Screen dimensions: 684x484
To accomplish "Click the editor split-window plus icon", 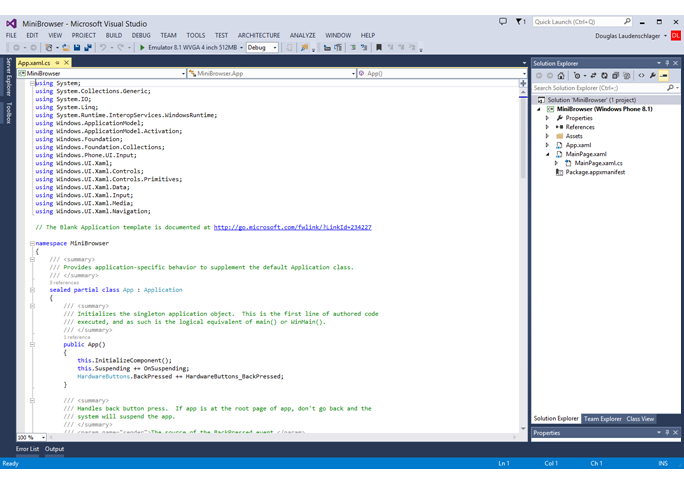I will tap(523, 83).
